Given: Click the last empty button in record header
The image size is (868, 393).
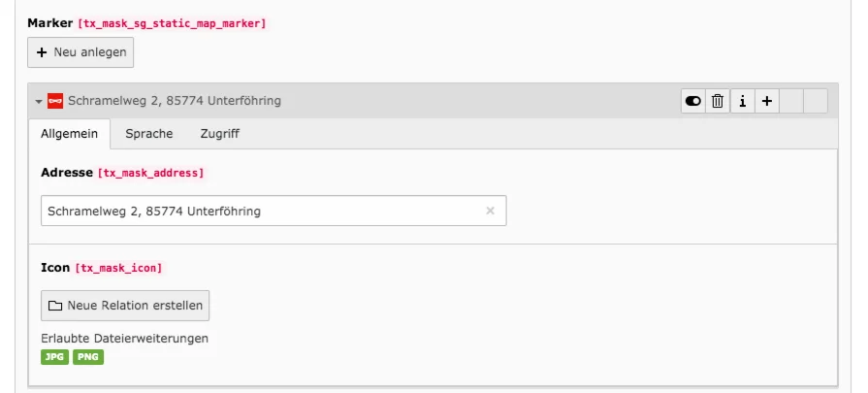Looking at the screenshot, I should coord(816,101).
